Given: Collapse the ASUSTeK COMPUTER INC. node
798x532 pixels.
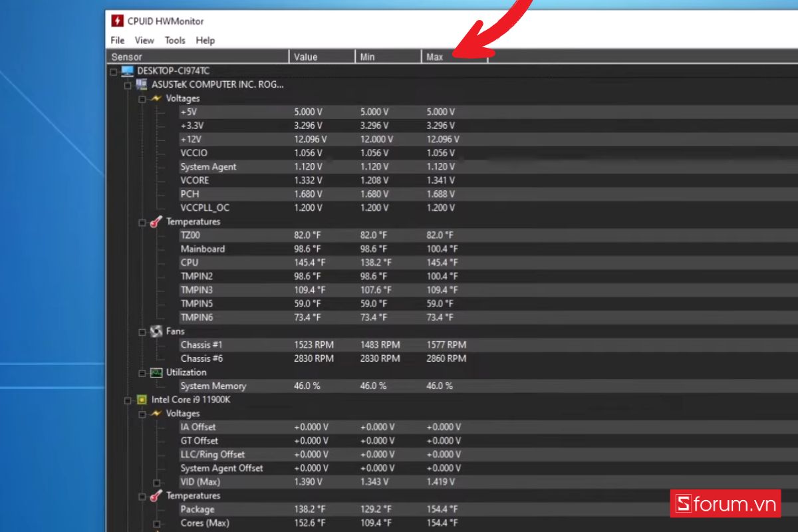Looking at the screenshot, I should pos(128,85).
